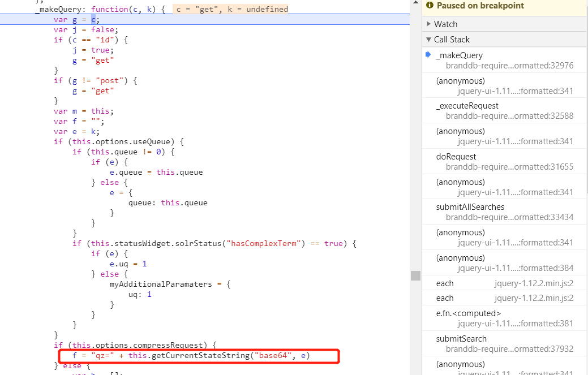Select the submitAllSearches stack frame
The width and height of the screenshot is (588, 375).
point(470,207)
